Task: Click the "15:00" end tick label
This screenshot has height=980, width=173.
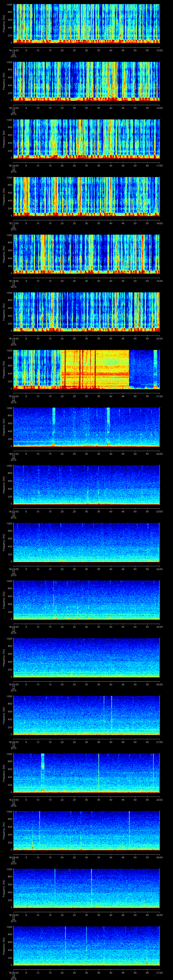Action: click(x=160, y=50)
